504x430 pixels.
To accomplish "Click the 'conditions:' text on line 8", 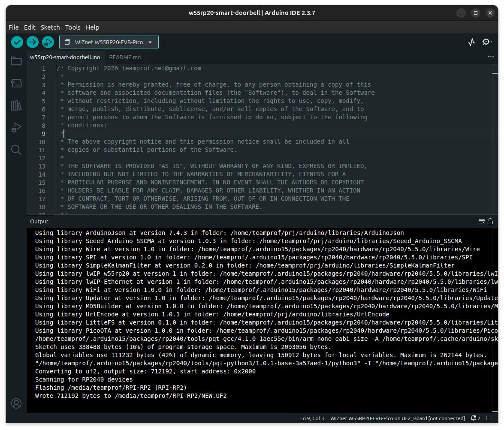I will [87, 125].
